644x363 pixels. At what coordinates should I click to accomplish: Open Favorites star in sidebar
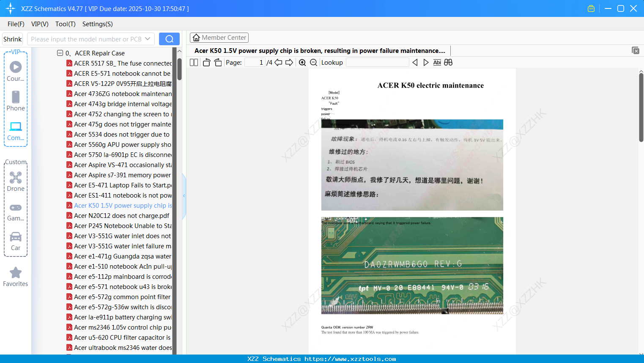(16, 277)
